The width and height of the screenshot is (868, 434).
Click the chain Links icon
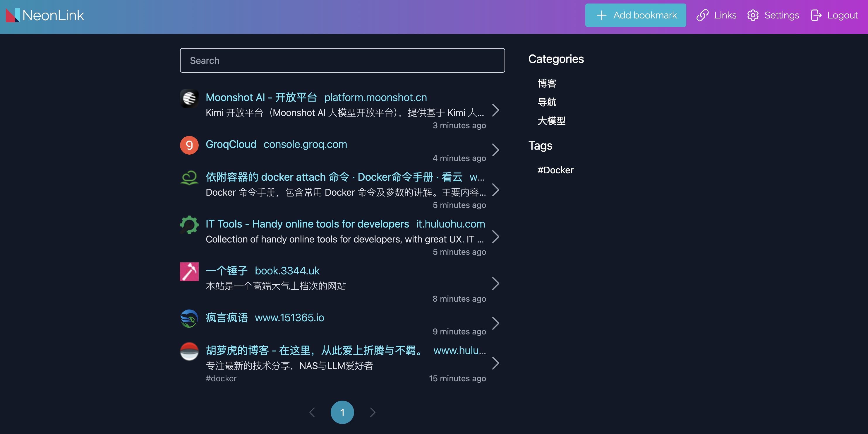(703, 15)
